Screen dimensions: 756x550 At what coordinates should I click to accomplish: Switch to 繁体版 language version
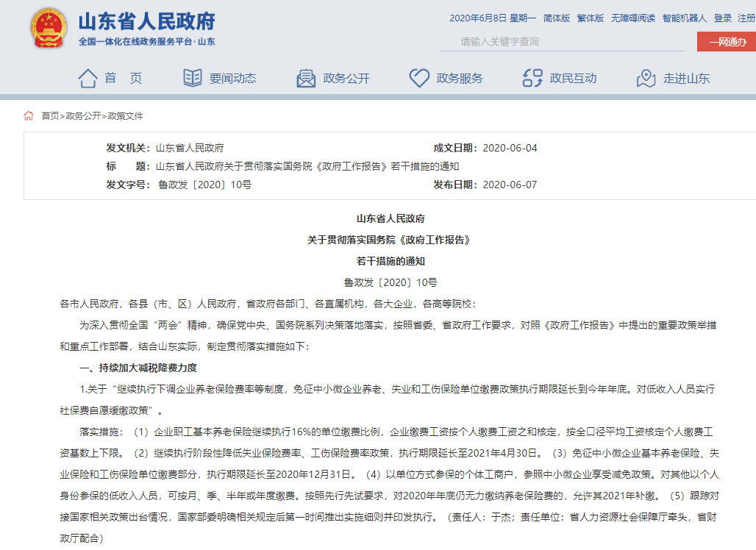[x=591, y=18]
